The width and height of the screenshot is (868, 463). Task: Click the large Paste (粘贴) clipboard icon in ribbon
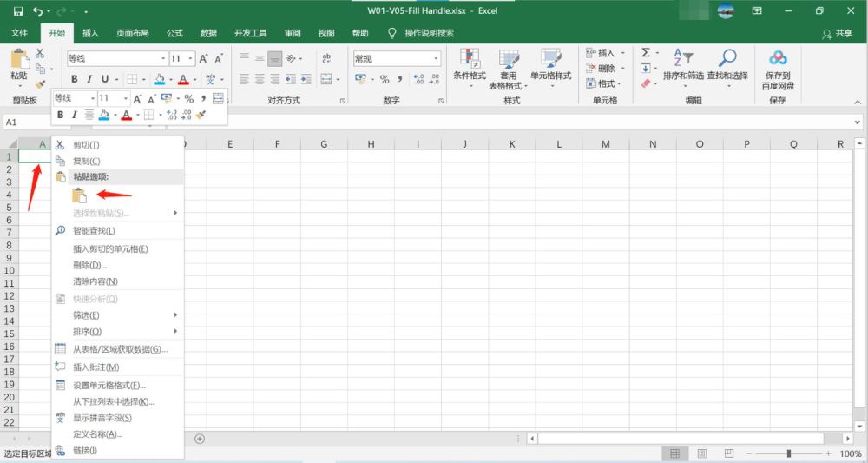[x=19, y=59]
